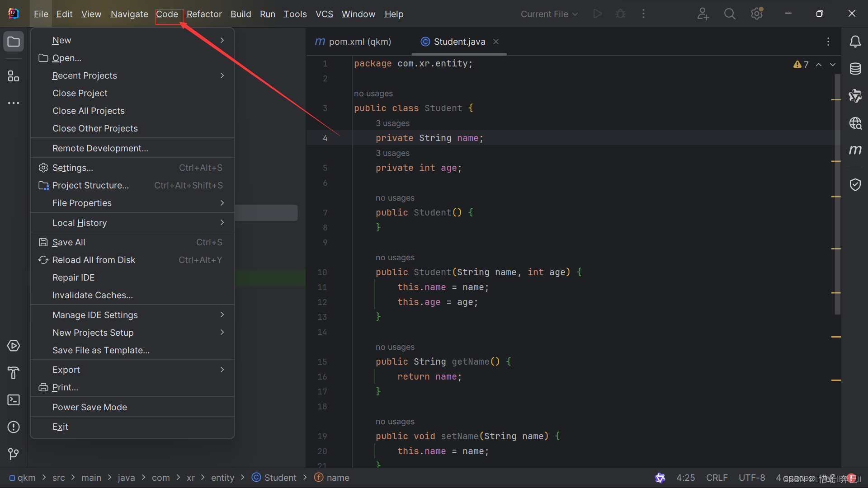Expand the Manage IDE Settings submenu
Image resolution: width=868 pixels, height=488 pixels.
pyautogui.click(x=132, y=315)
